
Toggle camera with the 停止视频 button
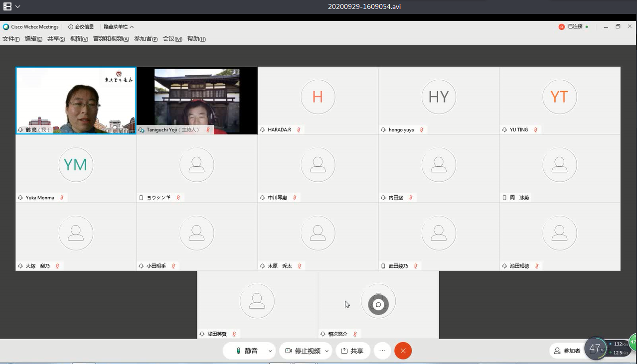tap(303, 351)
